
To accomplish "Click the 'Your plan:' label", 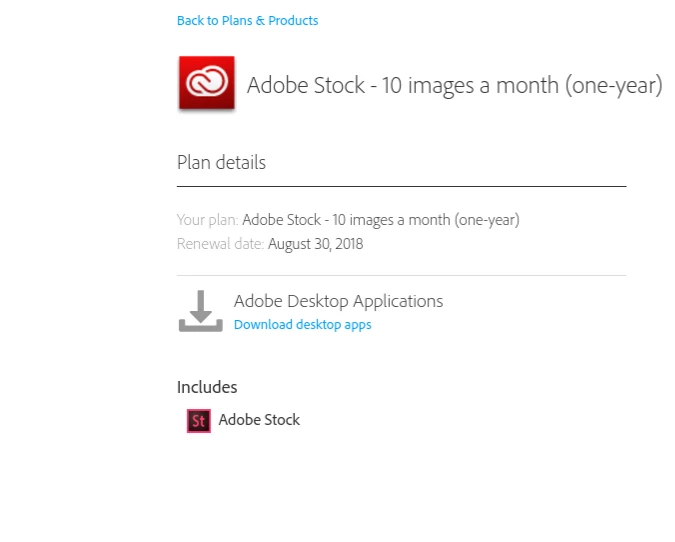I will coord(208,220).
